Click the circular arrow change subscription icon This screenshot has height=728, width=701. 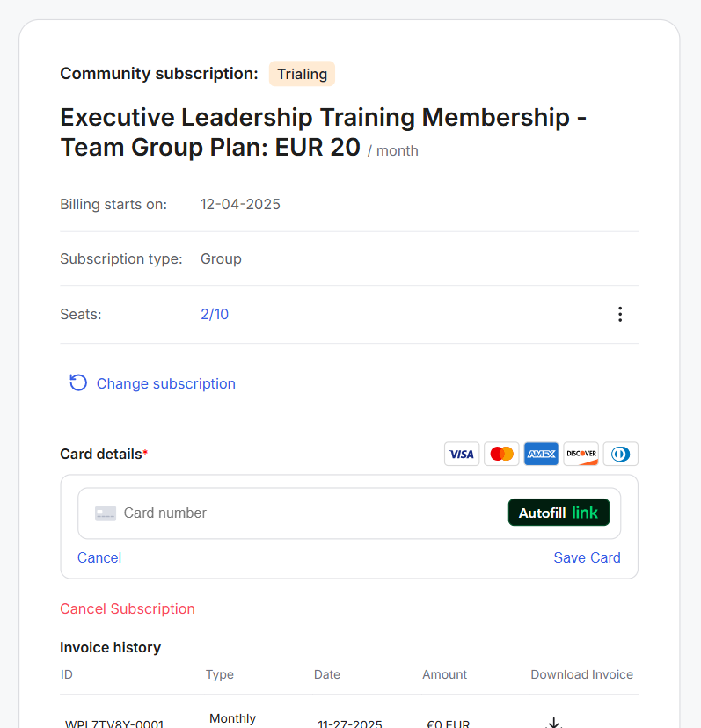(78, 382)
